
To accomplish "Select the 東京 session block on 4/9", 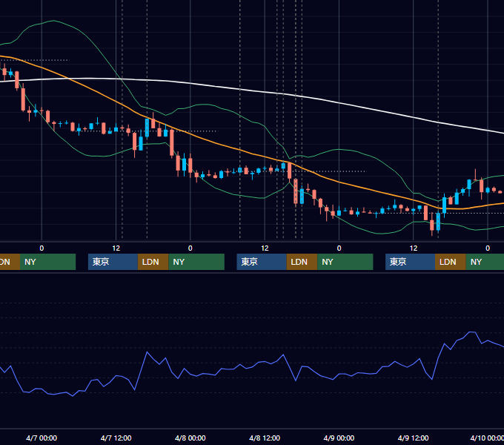I will click(411, 262).
